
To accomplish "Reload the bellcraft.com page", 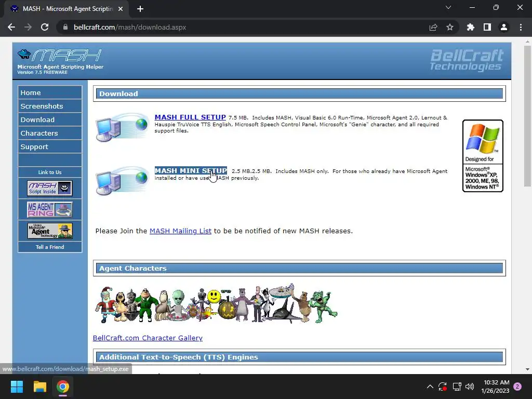I will 45,27.
